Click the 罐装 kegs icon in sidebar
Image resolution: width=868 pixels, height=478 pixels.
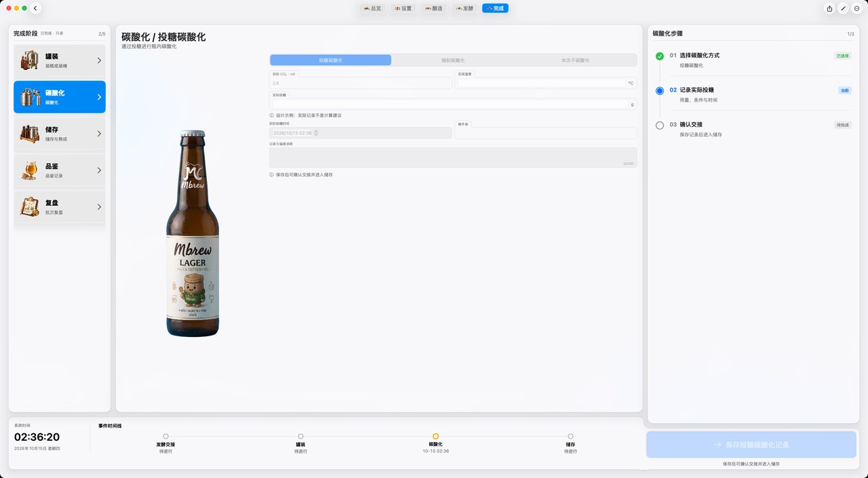coord(29,60)
